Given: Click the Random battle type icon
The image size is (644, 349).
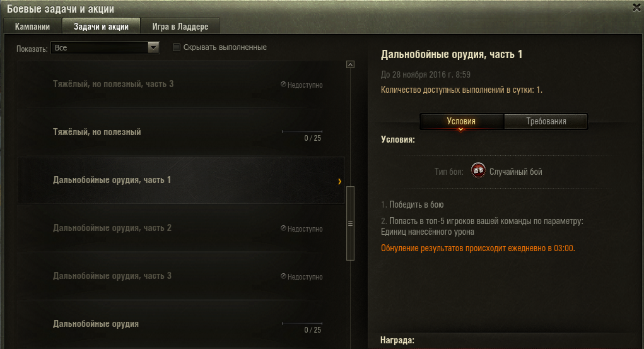Looking at the screenshot, I should (x=478, y=170).
